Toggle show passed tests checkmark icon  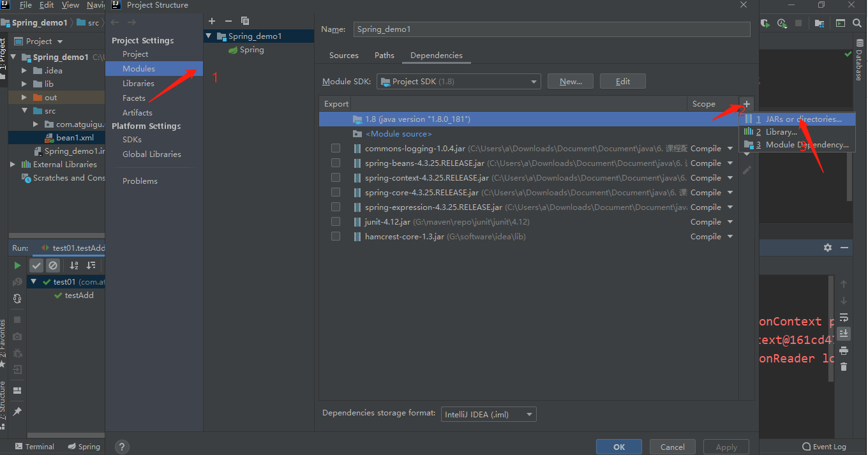(x=36, y=265)
